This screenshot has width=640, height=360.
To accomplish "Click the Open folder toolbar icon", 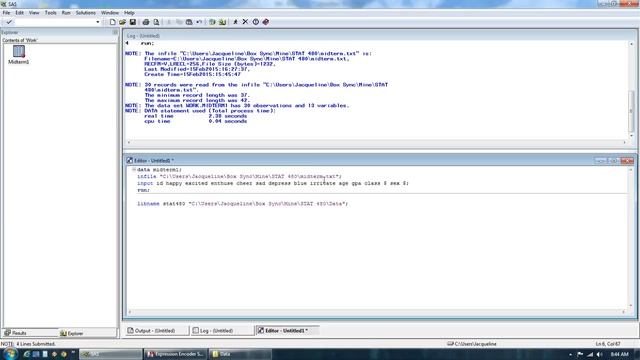I will pyautogui.click(x=122, y=22).
